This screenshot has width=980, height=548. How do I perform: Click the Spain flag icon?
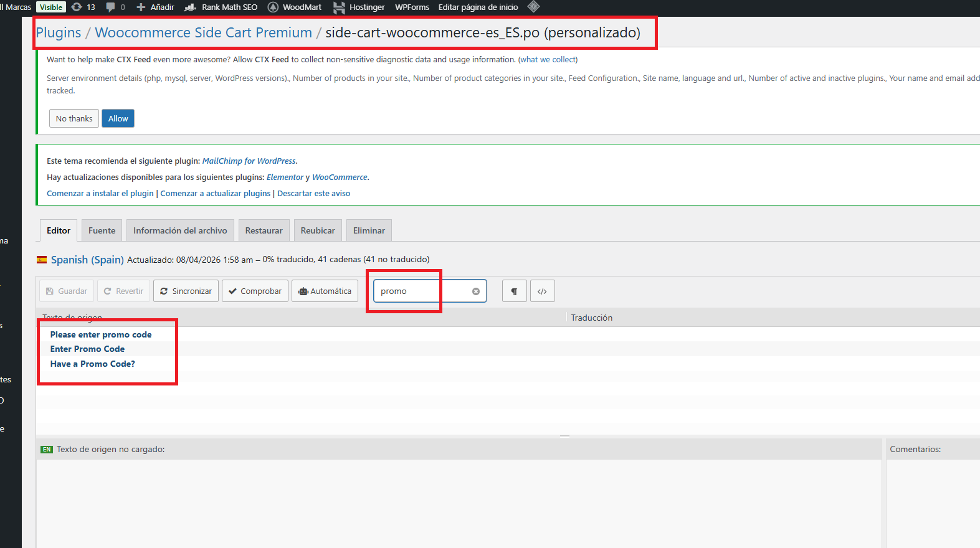42,260
